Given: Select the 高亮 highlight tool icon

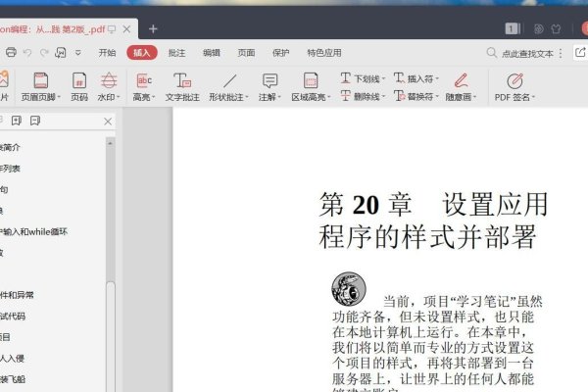Looking at the screenshot, I should pos(144,80).
